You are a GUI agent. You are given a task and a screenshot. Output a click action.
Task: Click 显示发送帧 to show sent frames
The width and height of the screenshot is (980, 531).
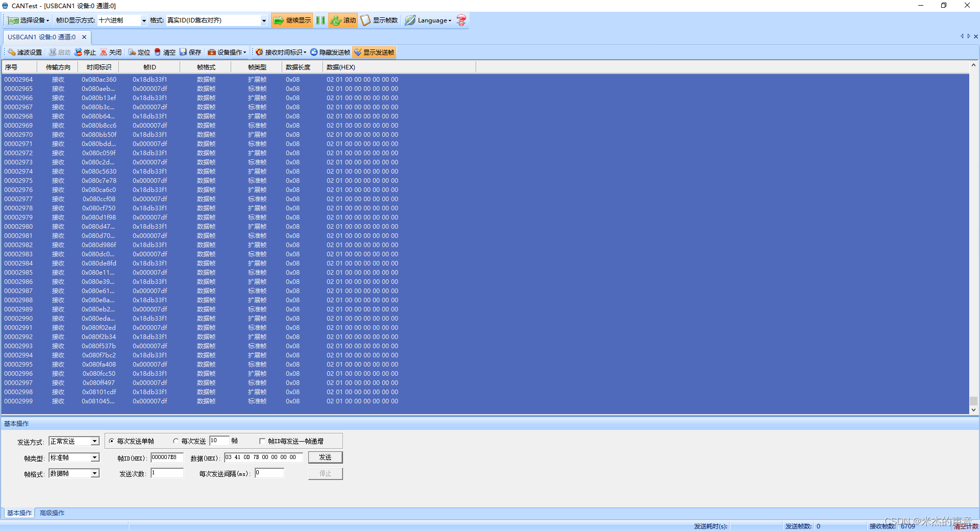[x=374, y=52]
